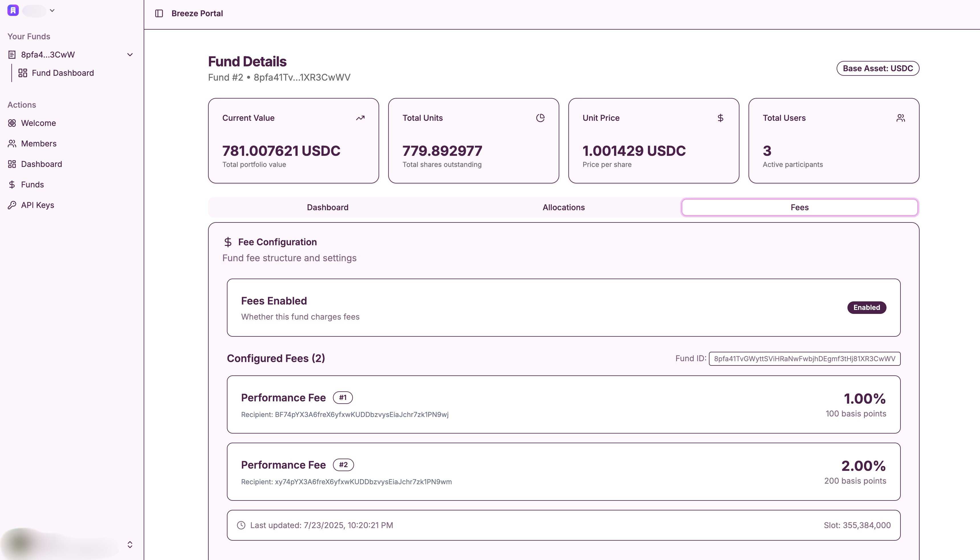The image size is (980, 560).
Task: Expand the bottom-left sidebar selector
Action: [130, 544]
